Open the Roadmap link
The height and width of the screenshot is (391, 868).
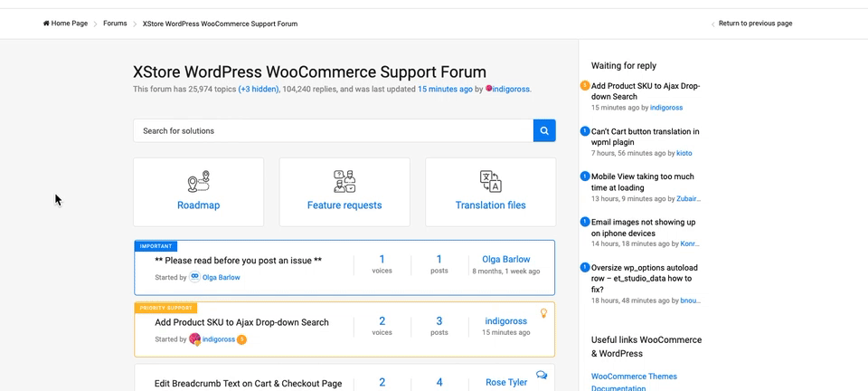198,205
